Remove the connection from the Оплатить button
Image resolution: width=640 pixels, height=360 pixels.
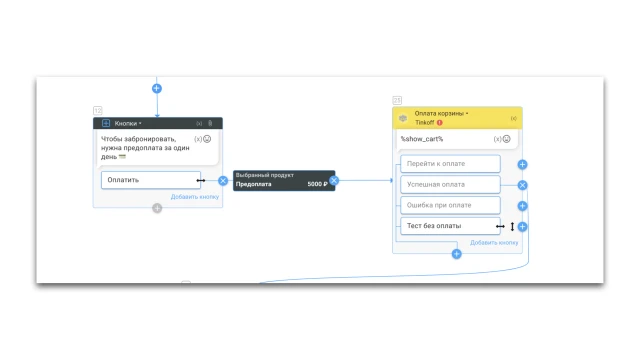223,181
